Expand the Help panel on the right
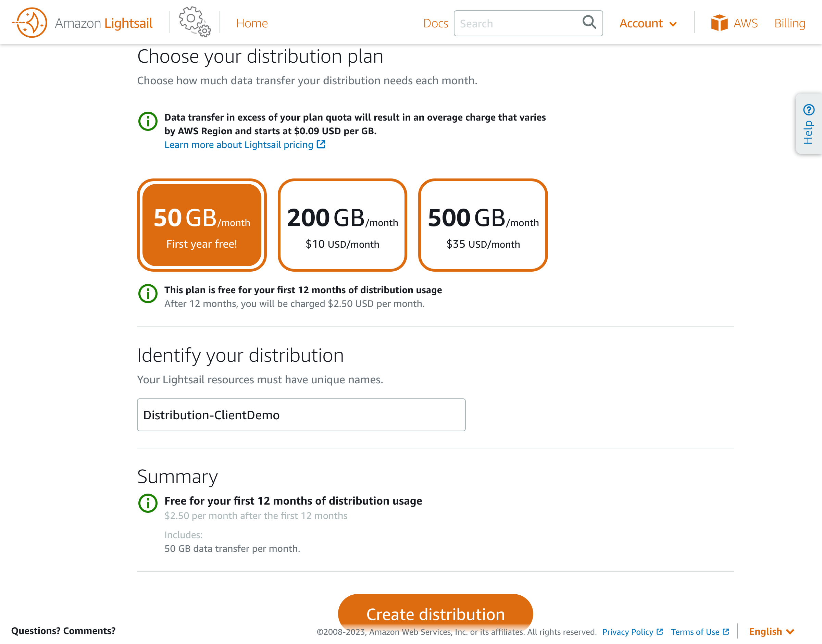822x644 pixels. click(x=808, y=124)
